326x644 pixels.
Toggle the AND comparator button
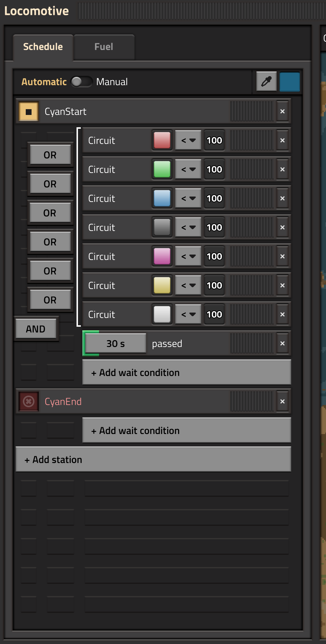pyautogui.click(x=36, y=329)
